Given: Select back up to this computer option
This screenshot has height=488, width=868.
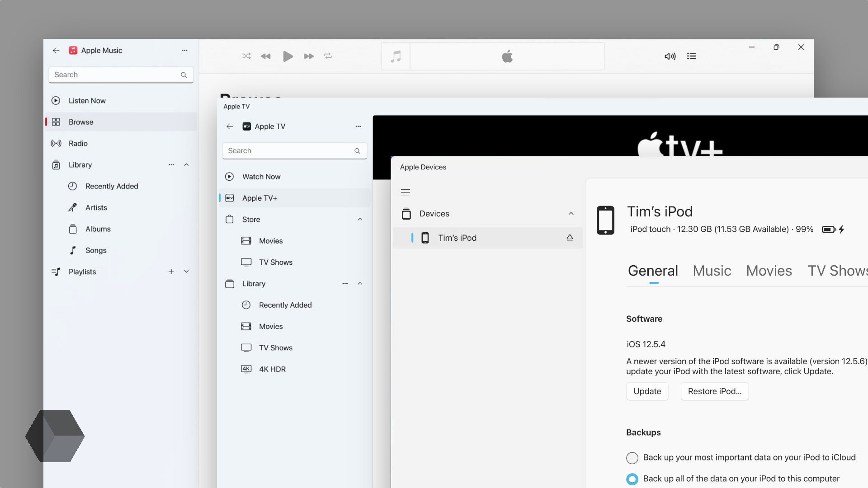Looking at the screenshot, I should coord(632,479).
